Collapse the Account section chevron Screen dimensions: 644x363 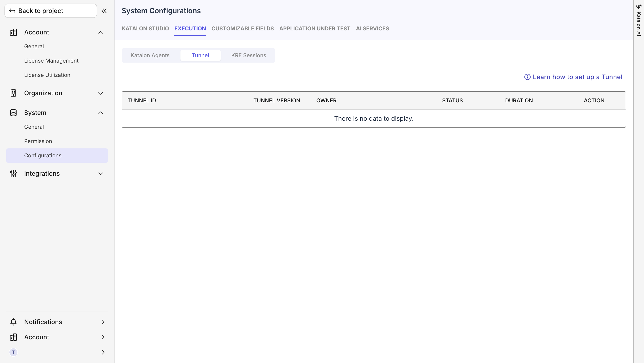(100, 32)
